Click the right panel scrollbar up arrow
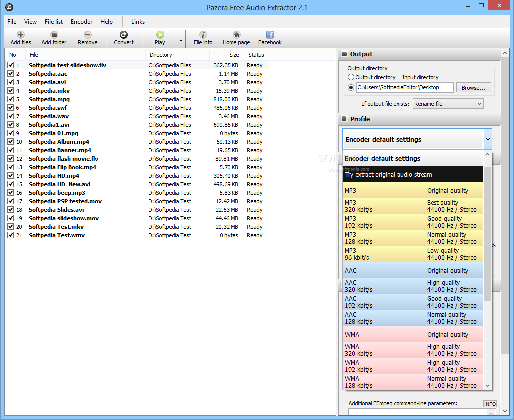The image size is (514, 420). pos(505,52)
